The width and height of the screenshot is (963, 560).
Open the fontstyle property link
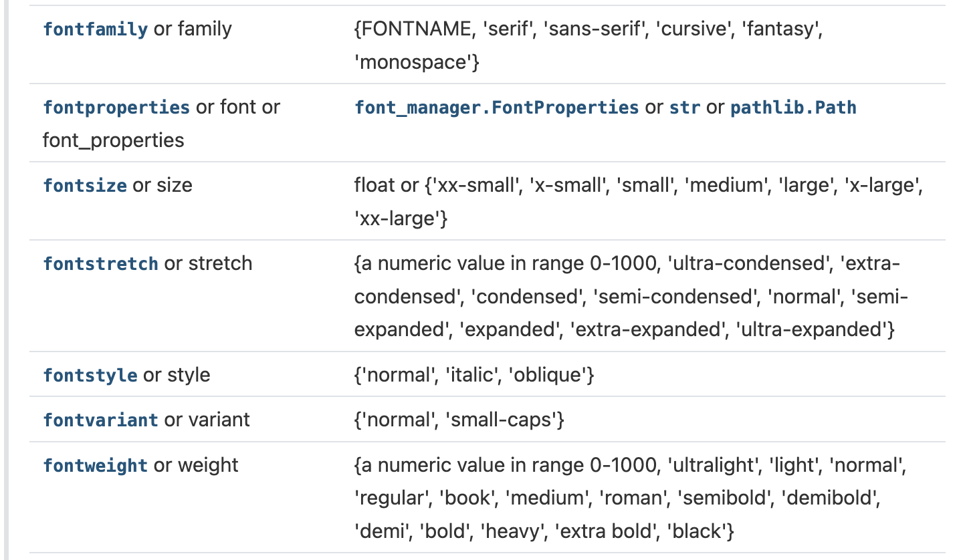(x=90, y=376)
